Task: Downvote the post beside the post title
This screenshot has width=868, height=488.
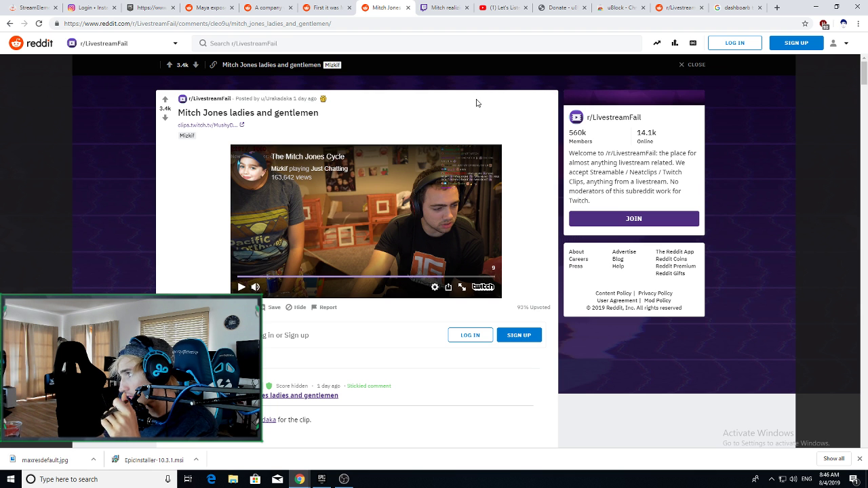Action: [x=165, y=117]
